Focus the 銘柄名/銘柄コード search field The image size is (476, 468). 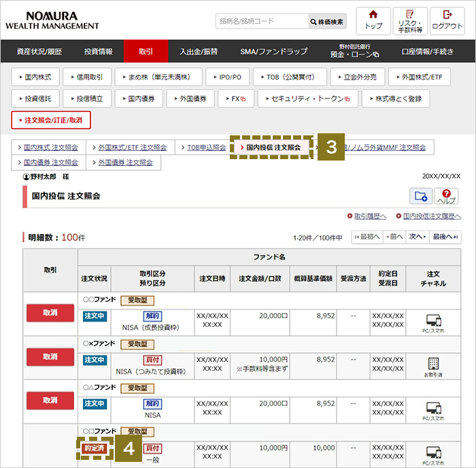(x=262, y=21)
